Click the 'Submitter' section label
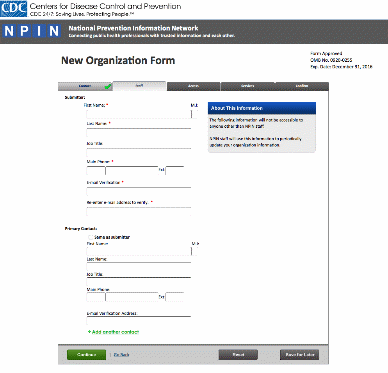Image resolution: width=388 pixels, height=373 pixels. (75, 97)
